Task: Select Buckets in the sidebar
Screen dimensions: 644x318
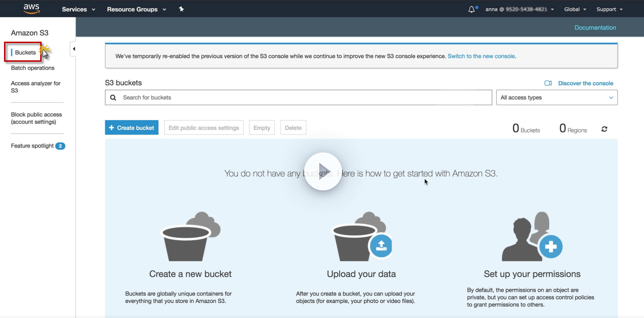Action: pyautogui.click(x=25, y=53)
